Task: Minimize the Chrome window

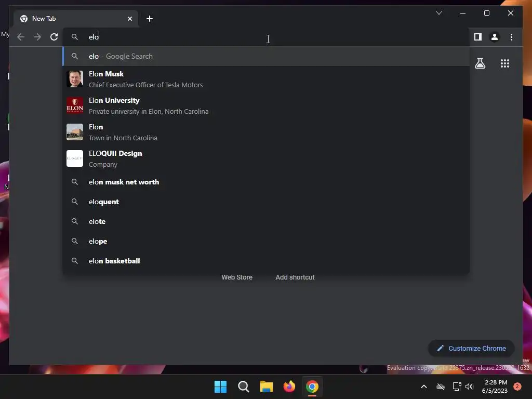Action: (463, 13)
